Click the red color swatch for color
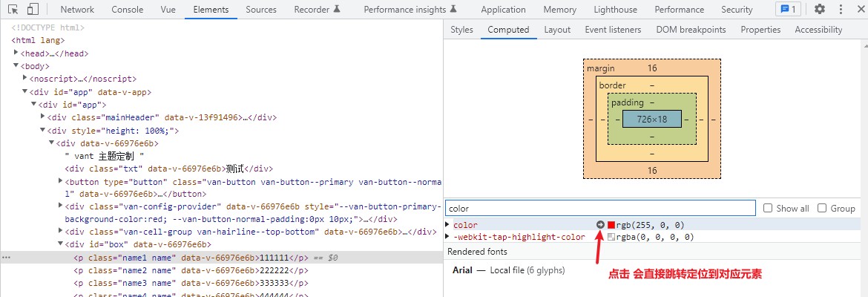 tap(611, 225)
